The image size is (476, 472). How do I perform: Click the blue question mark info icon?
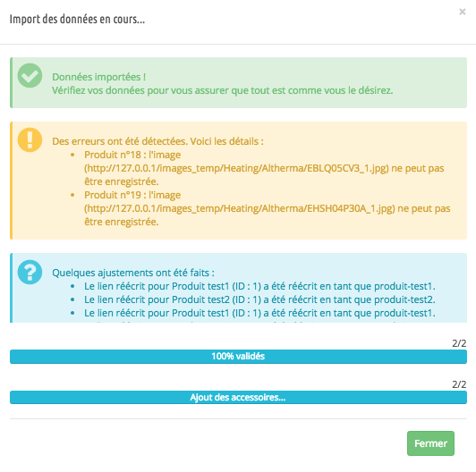point(30,272)
